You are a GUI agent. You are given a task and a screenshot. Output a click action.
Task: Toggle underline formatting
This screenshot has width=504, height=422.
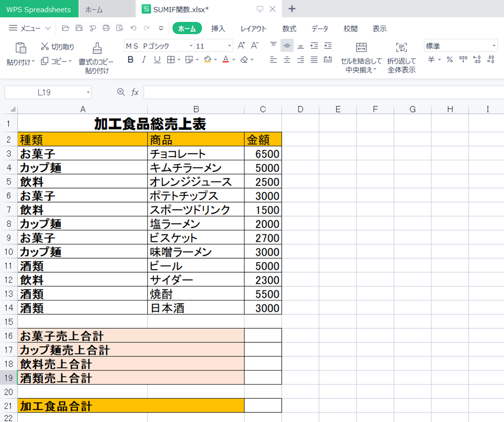pyautogui.click(x=157, y=59)
